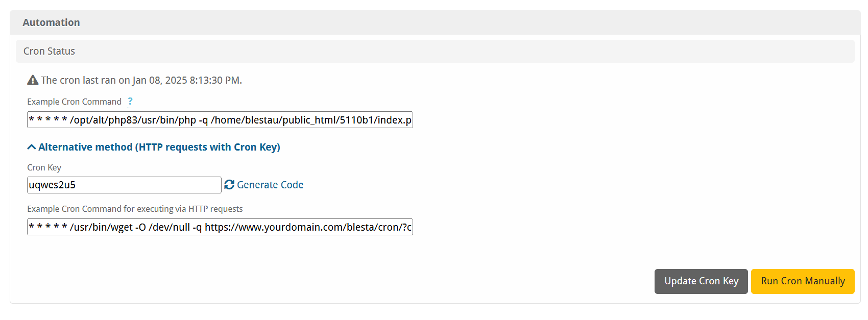Click the Cron Status section header
This screenshot has height=320, width=868.
[x=49, y=51]
